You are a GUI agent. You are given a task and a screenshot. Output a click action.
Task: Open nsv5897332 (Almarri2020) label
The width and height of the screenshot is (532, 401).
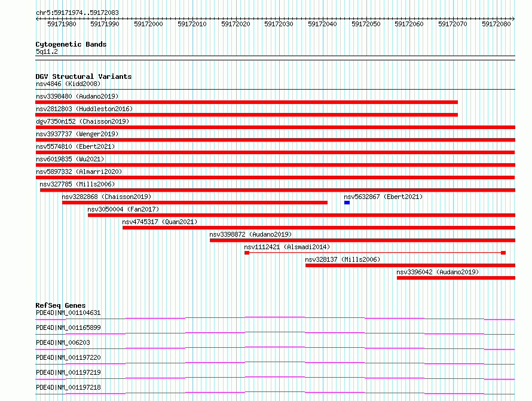click(x=79, y=172)
